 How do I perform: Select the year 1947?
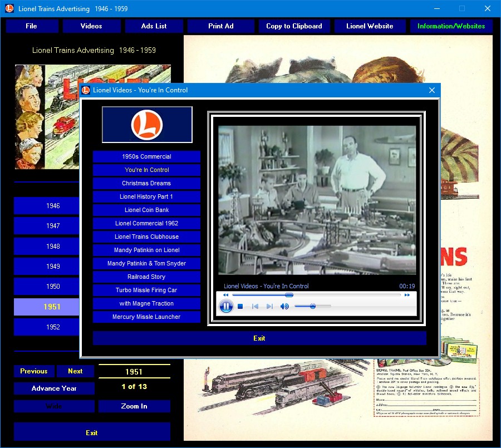coord(47,226)
